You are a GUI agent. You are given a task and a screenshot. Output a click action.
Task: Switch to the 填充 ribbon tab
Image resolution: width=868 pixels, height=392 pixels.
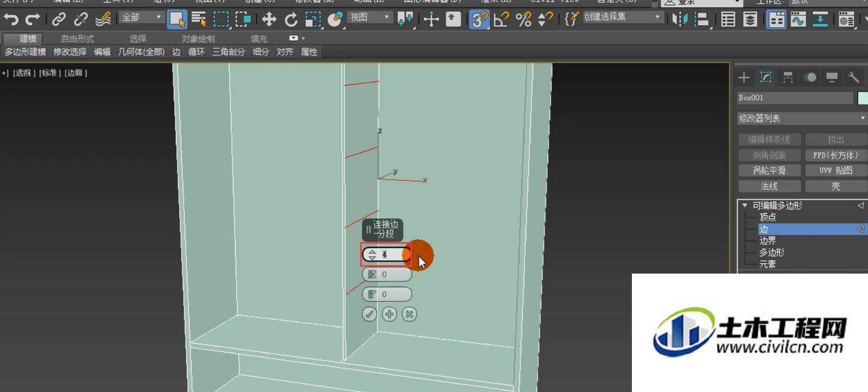259,39
